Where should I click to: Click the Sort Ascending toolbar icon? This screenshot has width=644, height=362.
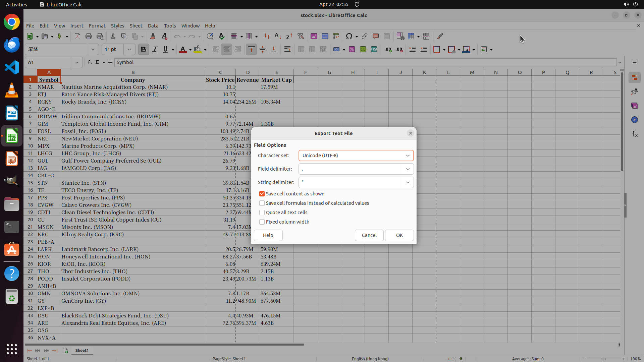pos(278,36)
